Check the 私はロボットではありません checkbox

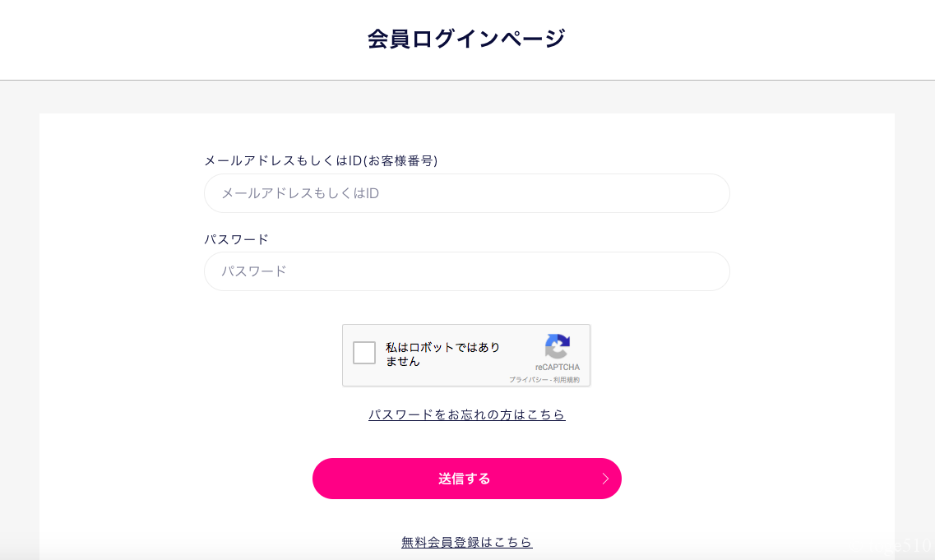point(364,353)
